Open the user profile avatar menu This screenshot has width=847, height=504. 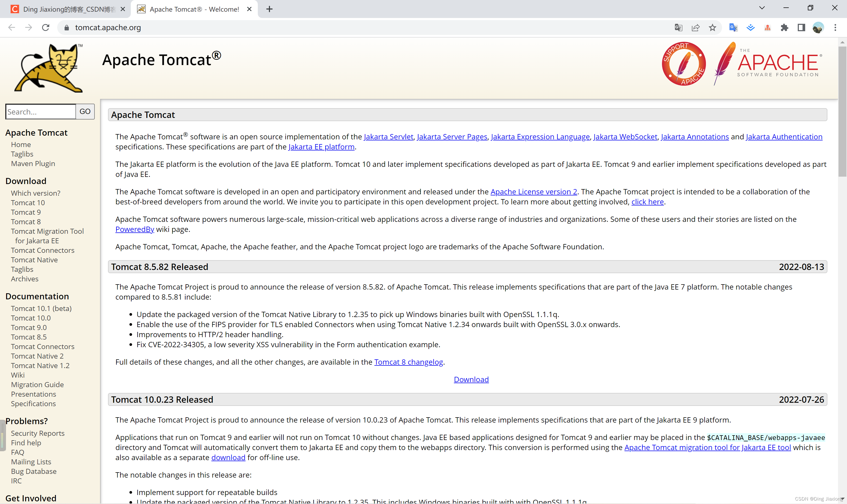(818, 28)
